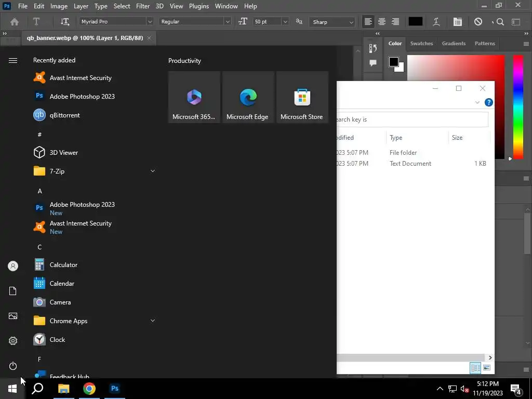Close the qb_banner.webp document tab
Screen dimensions: 532x399
(149, 38)
